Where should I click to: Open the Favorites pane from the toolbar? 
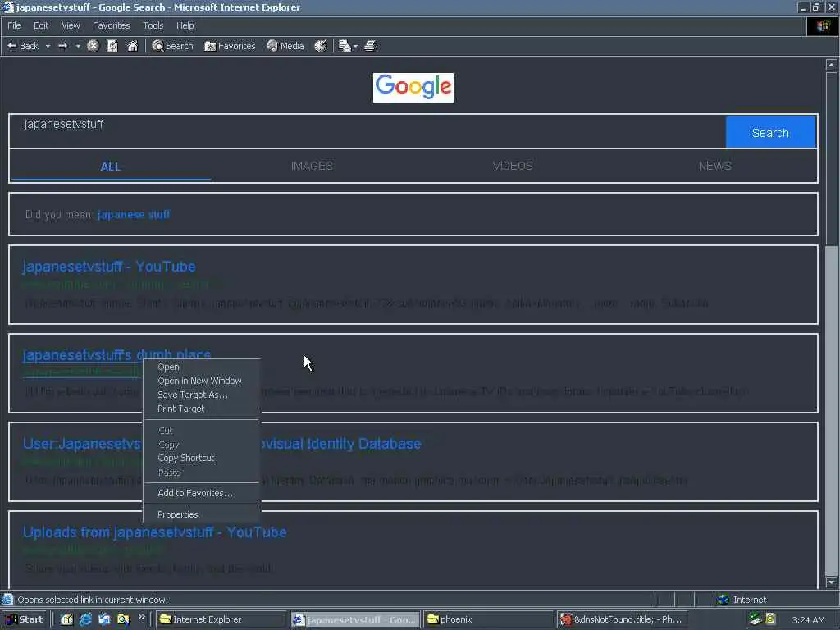pos(230,46)
